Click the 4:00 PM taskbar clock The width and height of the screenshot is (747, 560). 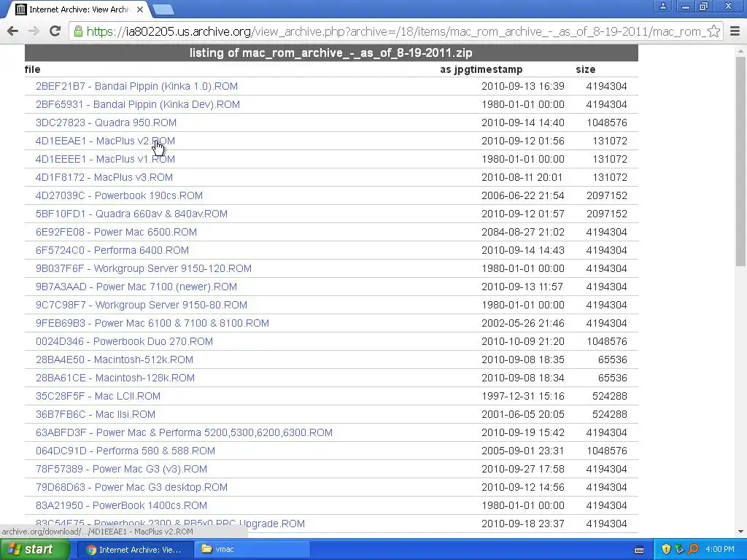click(x=720, y=550)
